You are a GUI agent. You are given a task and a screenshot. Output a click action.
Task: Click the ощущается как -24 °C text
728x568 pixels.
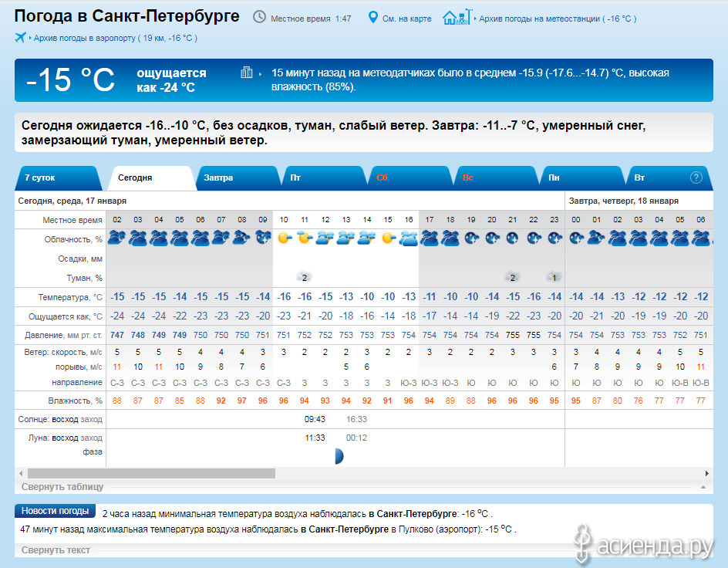171,80
